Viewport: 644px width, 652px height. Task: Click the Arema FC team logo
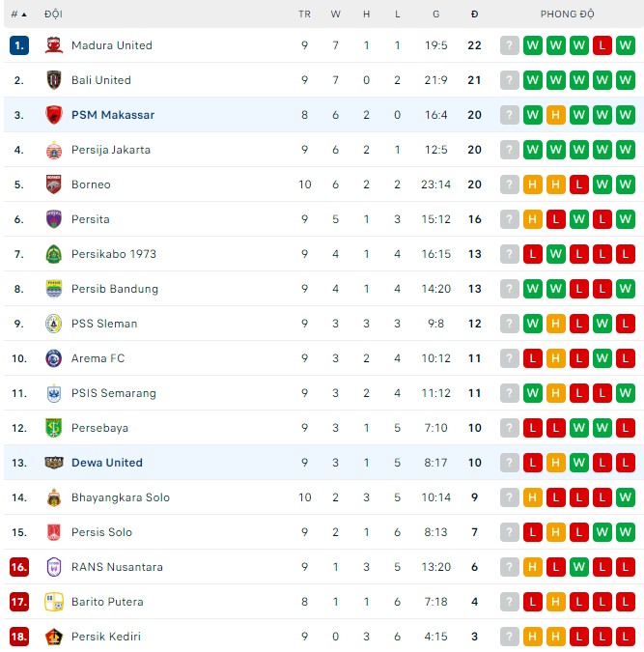(x=54, y=358)
